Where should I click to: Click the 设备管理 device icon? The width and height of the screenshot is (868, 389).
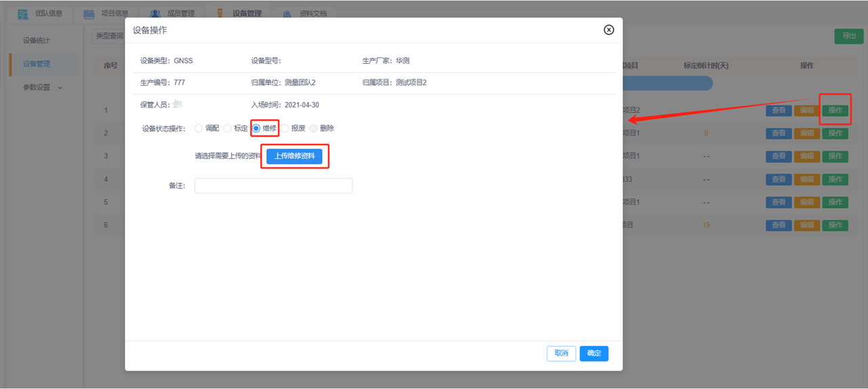tap(220, 14)
